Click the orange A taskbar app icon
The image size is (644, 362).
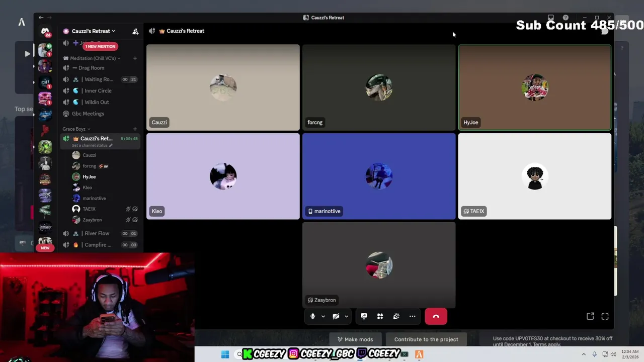click(419, 354)
